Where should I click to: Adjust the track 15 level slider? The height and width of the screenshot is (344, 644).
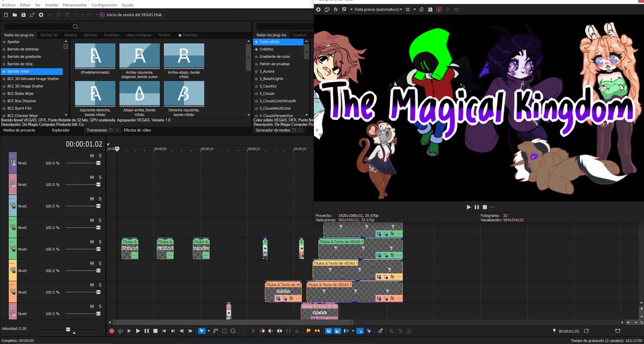[83, 270]
